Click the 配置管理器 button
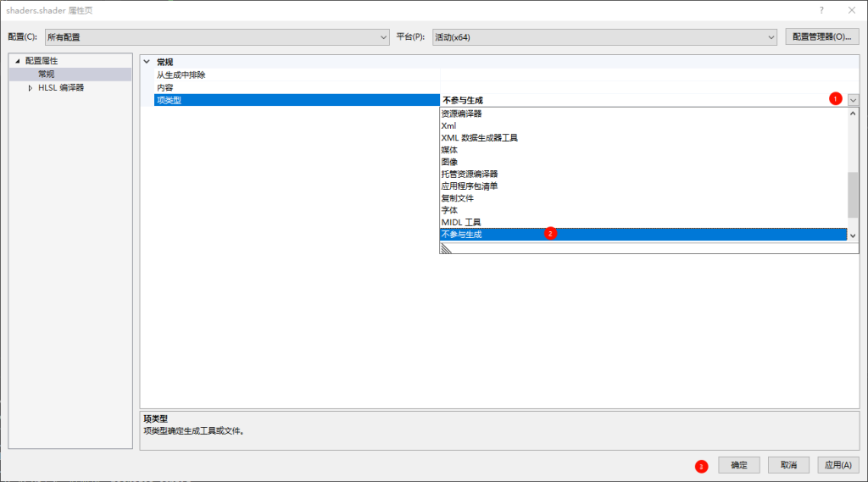The image size is (868, 482). 821,36
